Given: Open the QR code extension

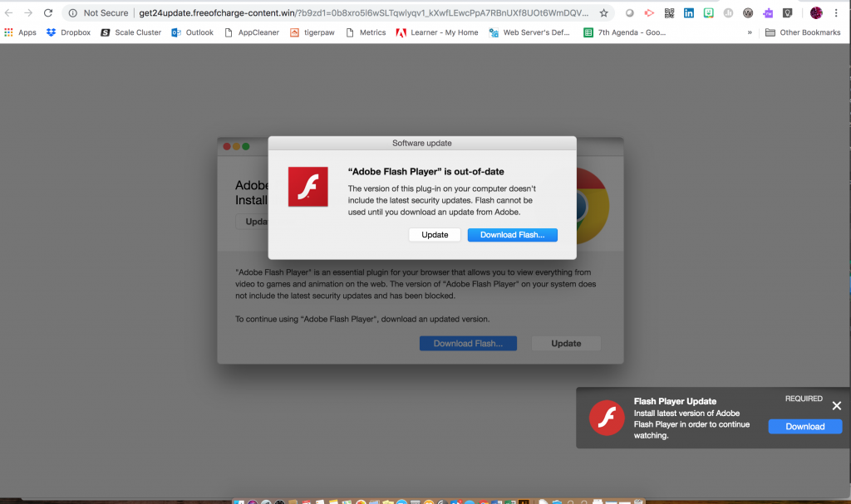Looking at the screenshot, I should 669,13.
